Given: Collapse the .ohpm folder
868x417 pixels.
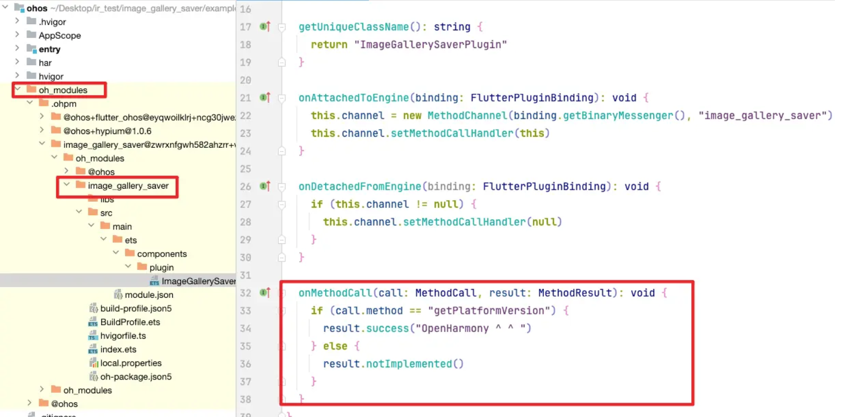Looking at the screenshot, I should (x=30, y=103).
